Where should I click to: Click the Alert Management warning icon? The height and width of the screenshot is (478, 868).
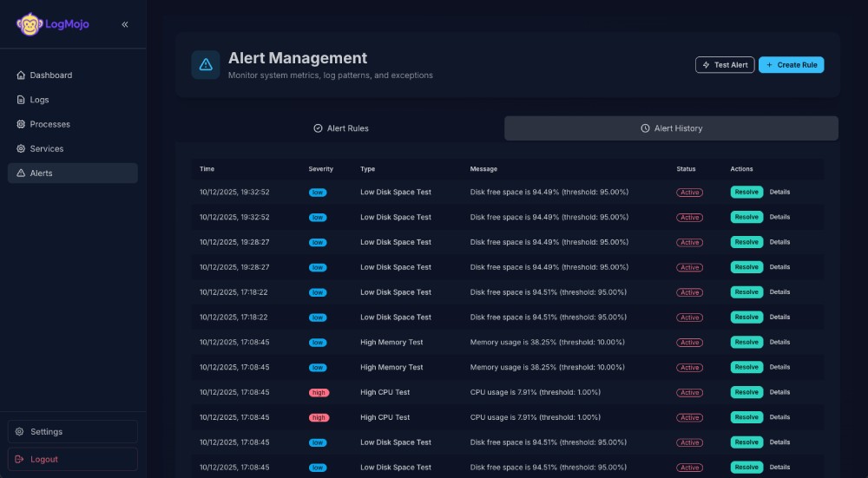pyautogui.click(x=206, y=65)
